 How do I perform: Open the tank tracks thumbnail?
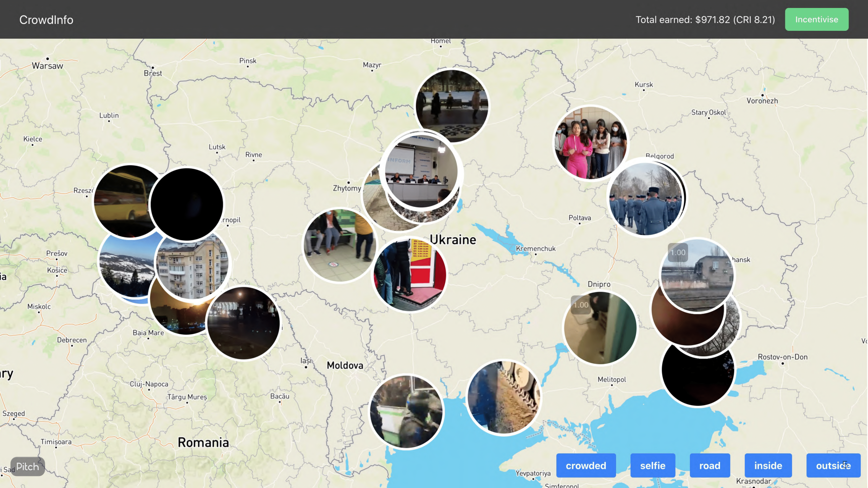[x=504, y=397]
